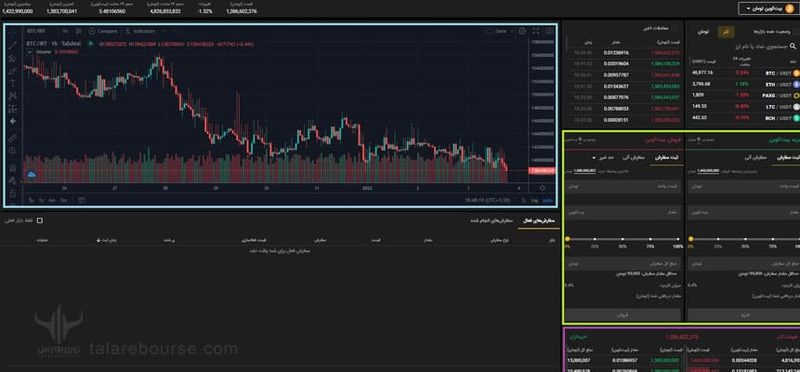Click the BTC coin icon in market list

click(796, 73)
